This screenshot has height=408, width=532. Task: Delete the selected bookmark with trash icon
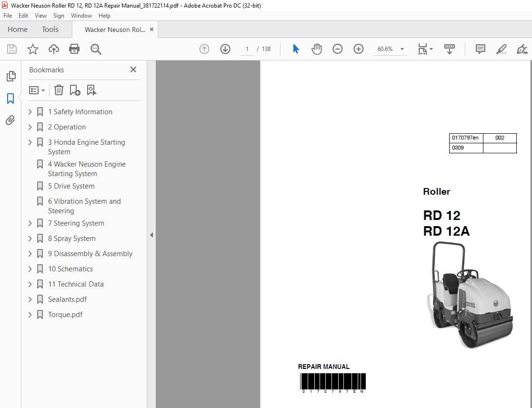[x=59, y=90]
